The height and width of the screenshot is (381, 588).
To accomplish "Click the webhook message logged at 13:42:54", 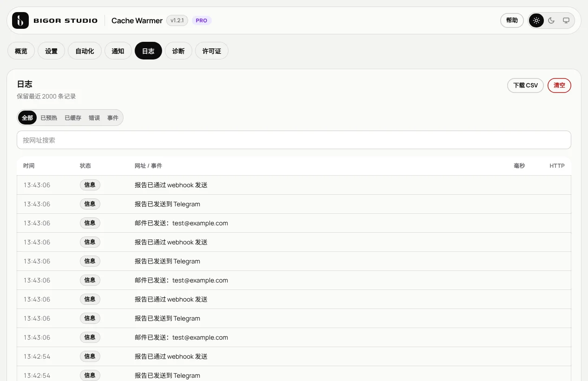I will (171, 356).
